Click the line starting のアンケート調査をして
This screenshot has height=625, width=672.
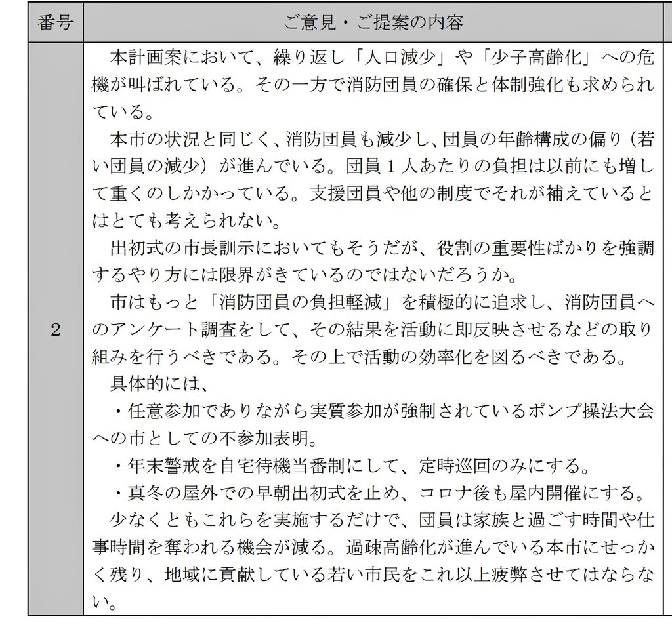click(373, 330)
